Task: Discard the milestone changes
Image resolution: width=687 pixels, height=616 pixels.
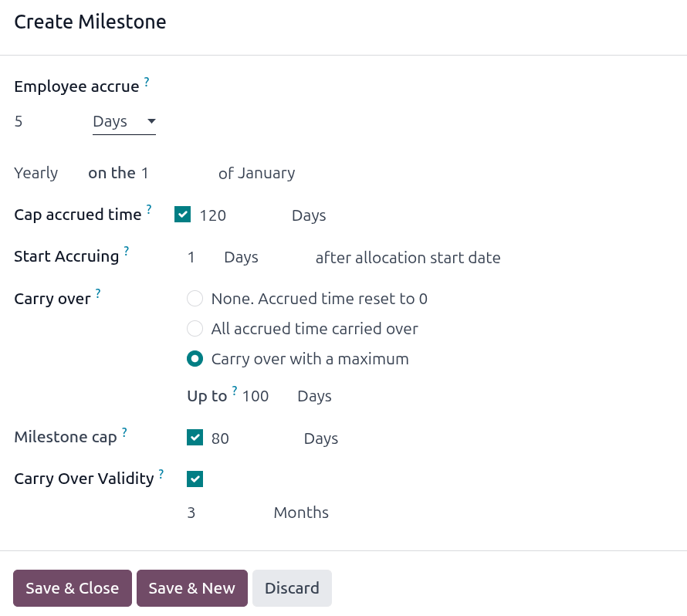Action: point(292,587)
